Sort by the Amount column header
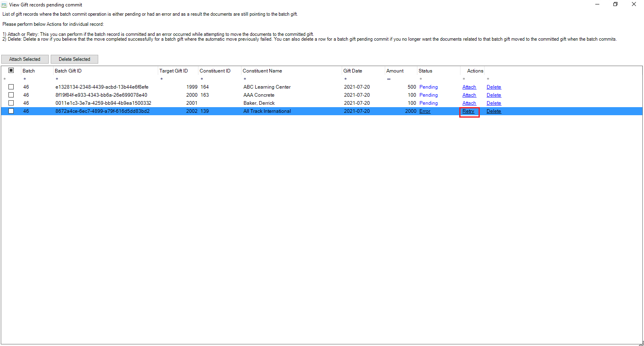Image resolution: width=644 pixels, height=346 pixels. point(394,71)
